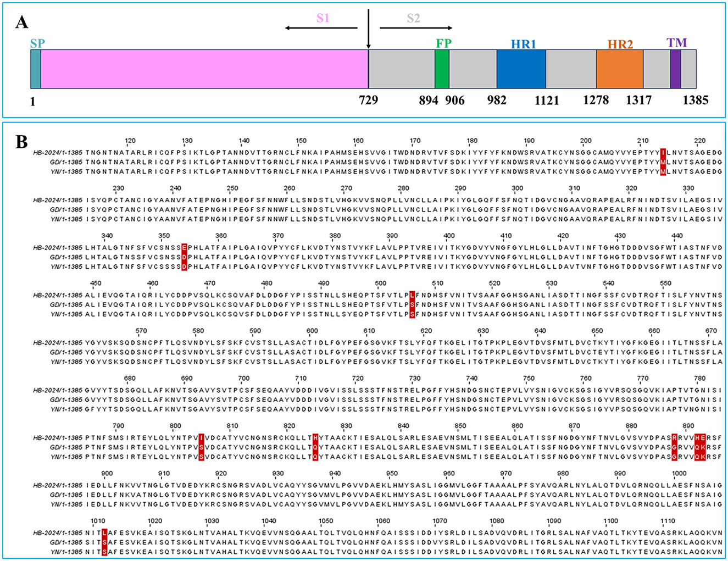This screenshot has width=728, height=561.
Task: Click alignment ruler number 1000
Action: pyautogui.click(x=679, y=473)
